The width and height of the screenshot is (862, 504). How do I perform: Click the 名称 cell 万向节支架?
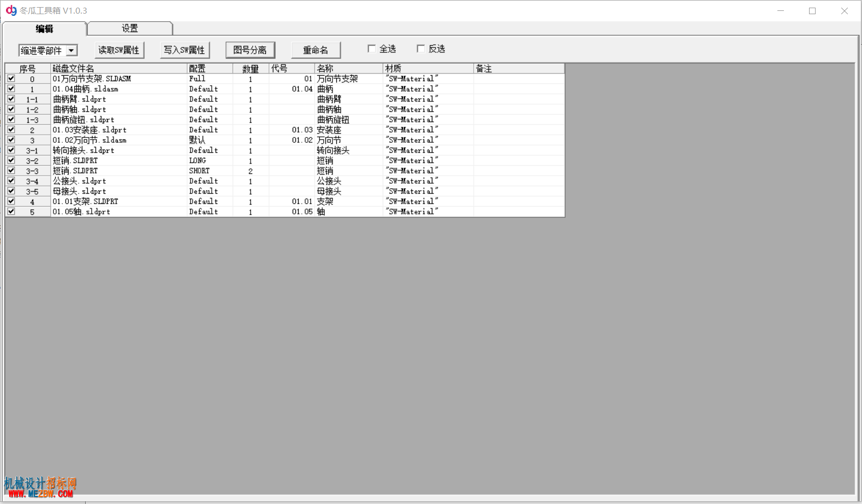[x=349, y=79]
